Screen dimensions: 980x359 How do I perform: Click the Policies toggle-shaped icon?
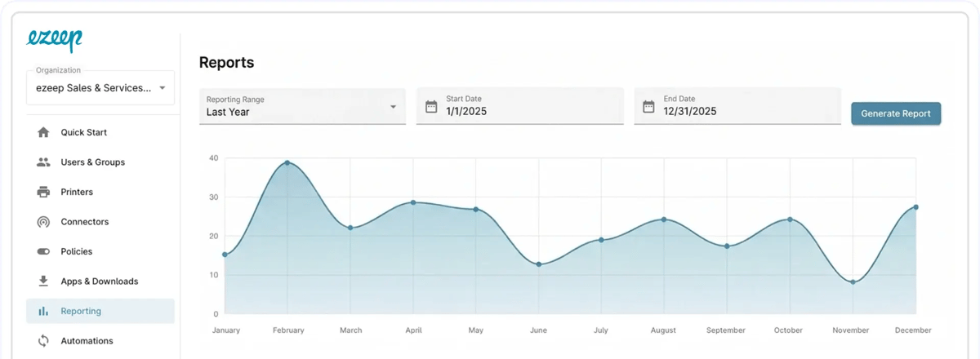(x=43, y=251)
